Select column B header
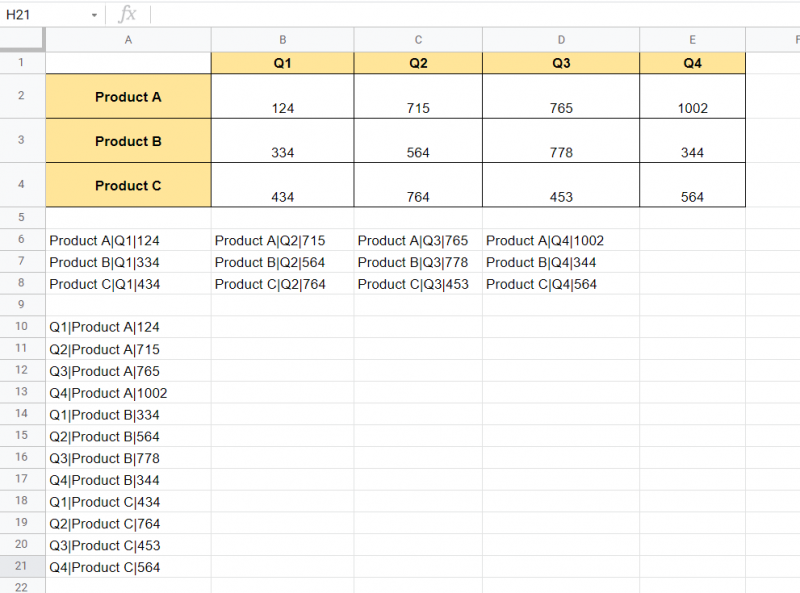This screenshot has height=593, width=800. (282, 39)
